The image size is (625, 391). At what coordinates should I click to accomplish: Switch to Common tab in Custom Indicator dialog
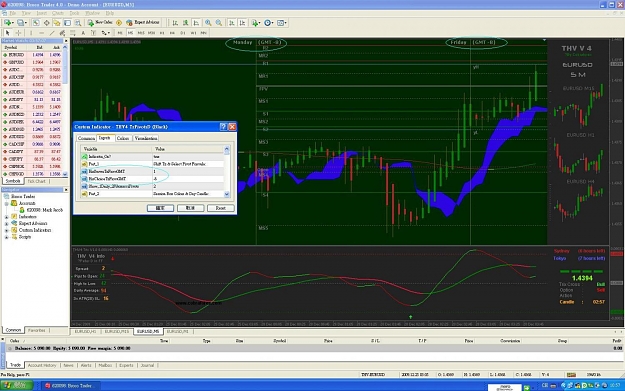coord(86,138)
